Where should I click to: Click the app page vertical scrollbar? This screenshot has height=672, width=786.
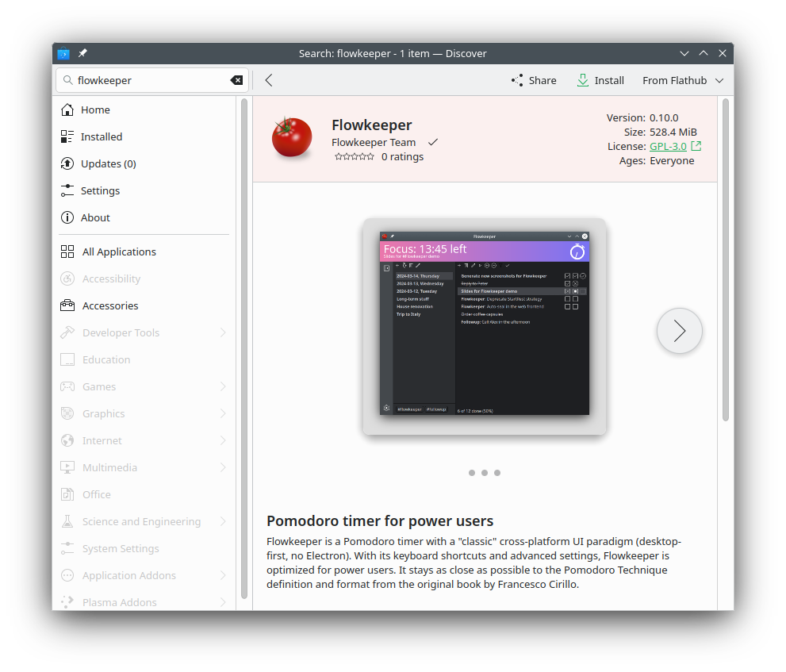pos(726,259)
